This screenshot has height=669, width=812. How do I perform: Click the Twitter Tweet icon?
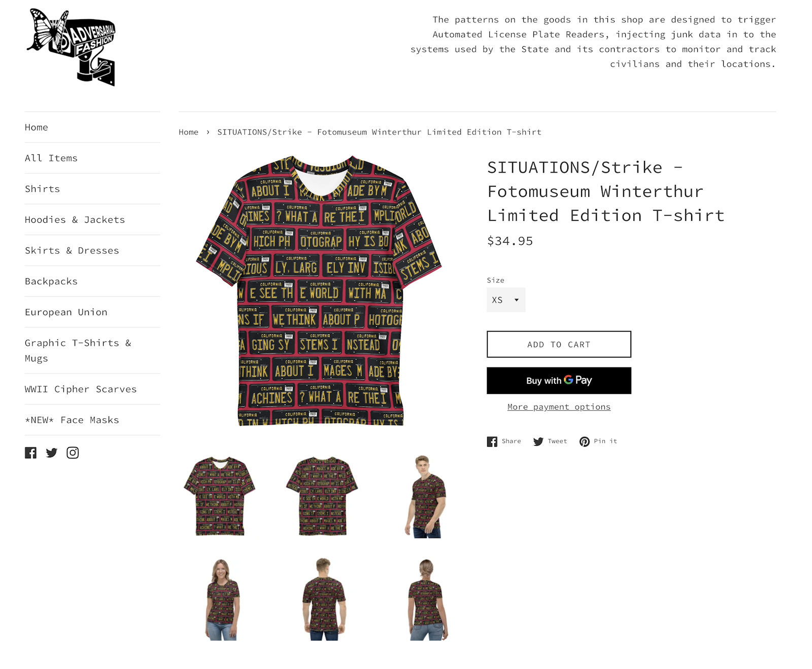(x=538, y=442)
